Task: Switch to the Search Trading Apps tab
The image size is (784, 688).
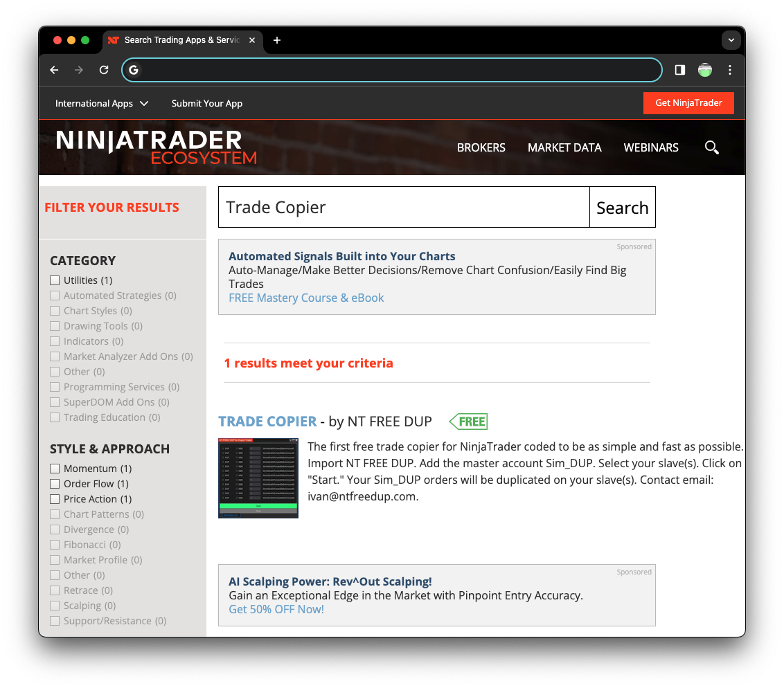Action: (182, 40)
